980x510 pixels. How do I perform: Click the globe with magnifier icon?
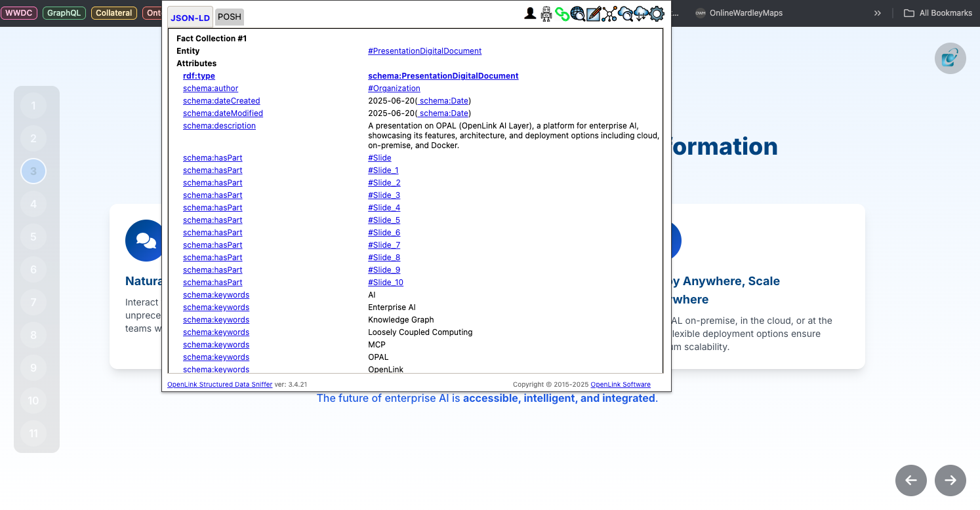pyautogui.click(x=578, y=14)
